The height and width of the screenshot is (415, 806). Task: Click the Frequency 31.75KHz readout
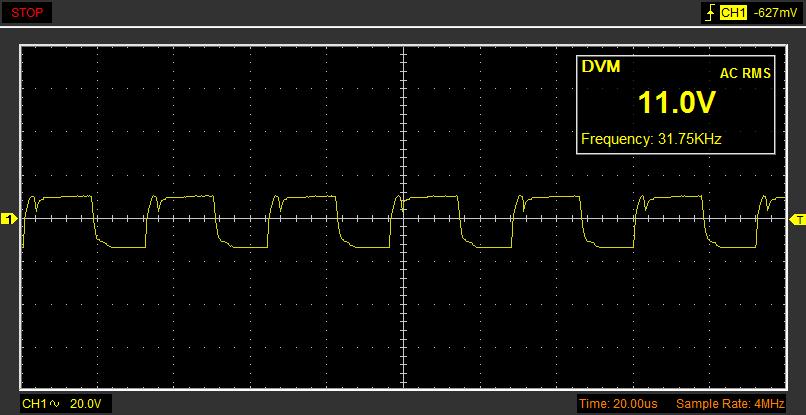(651, 139)
